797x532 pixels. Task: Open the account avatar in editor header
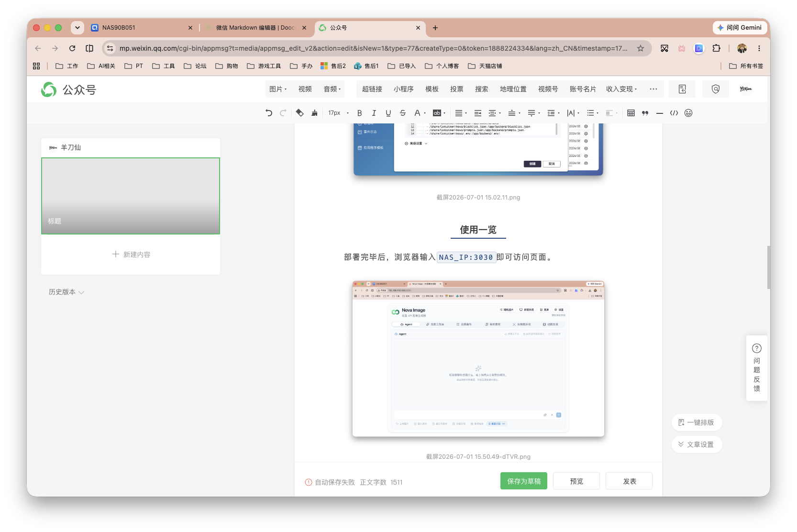(x=746, y=89)
